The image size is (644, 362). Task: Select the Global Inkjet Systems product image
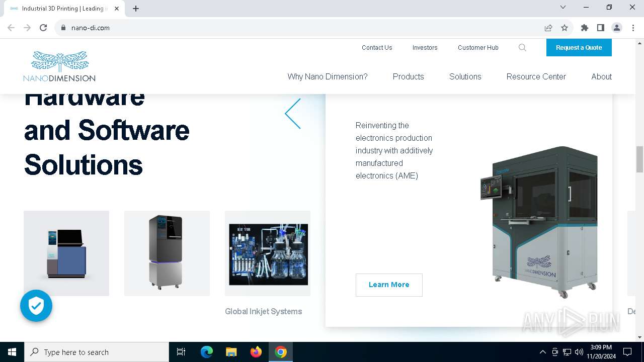[x=268, y=253]
